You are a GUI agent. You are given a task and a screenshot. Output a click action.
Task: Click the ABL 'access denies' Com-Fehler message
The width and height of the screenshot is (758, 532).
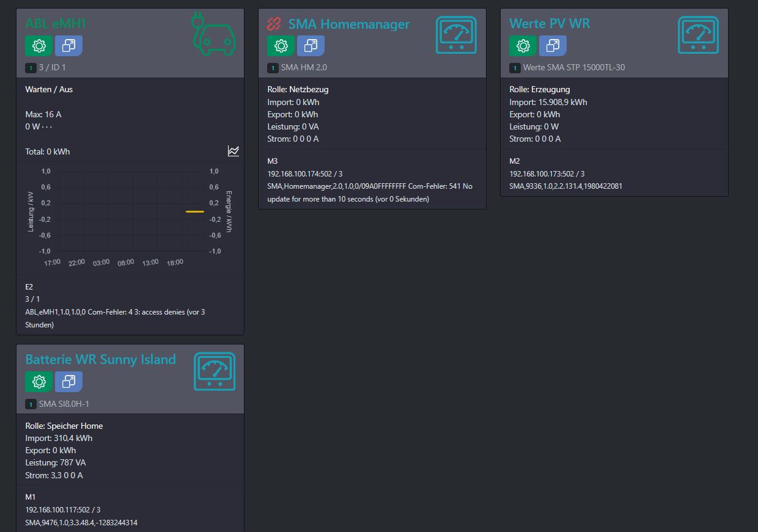point(115,318)
